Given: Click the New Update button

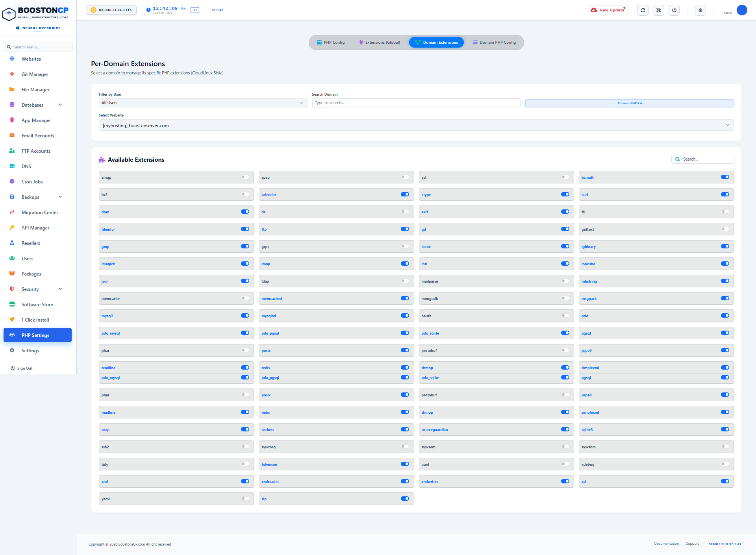Looking at the screenshot, I should [x=608, y=10].
